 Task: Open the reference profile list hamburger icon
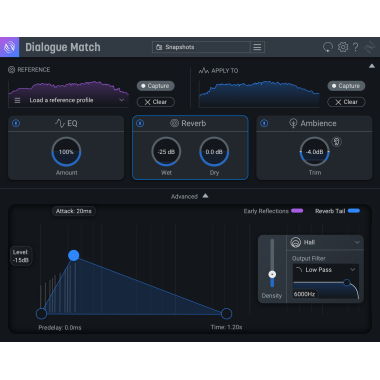pos(17,100)
